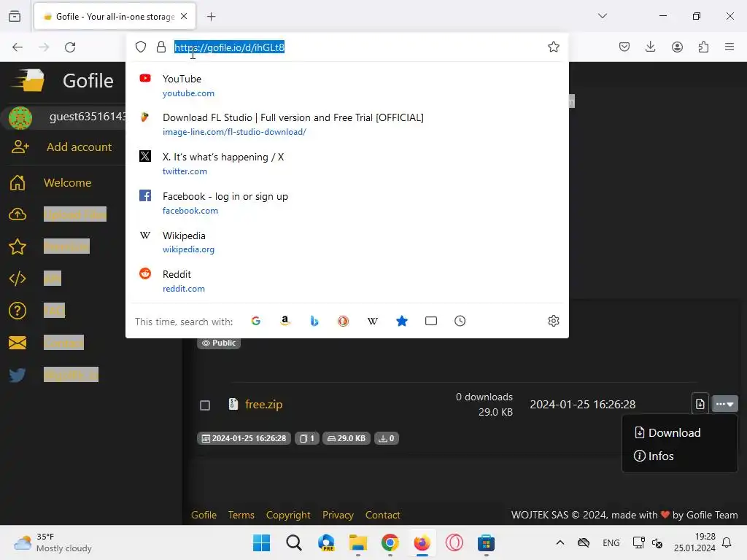Click the gofile.io URL address field
The image size is (747, 560).
coord(230,47)
